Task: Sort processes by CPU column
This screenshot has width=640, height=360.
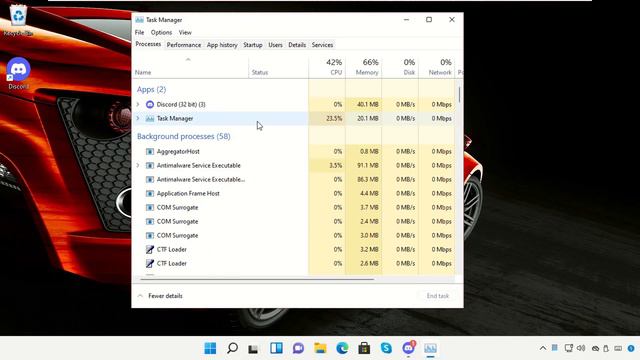Action: (327, 68)
